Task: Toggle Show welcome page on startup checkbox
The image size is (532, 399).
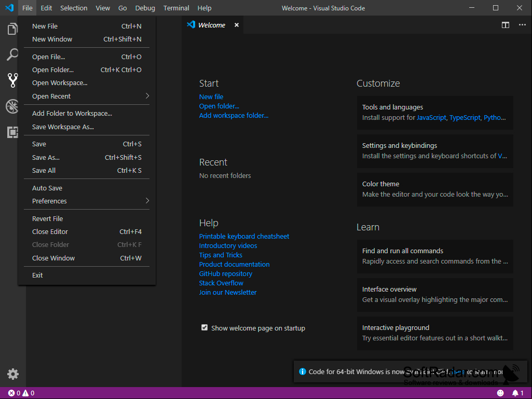Action: pos(204,327)
